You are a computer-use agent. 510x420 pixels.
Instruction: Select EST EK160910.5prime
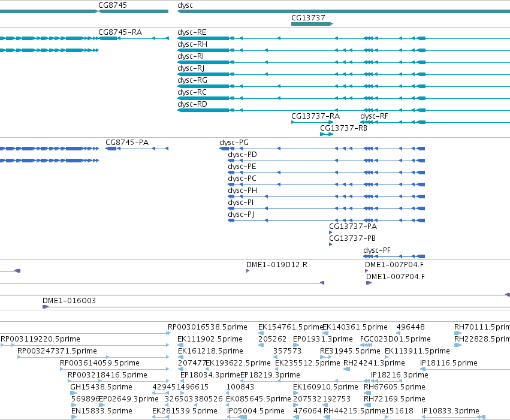pyautogui.click(x=325, y=387)
